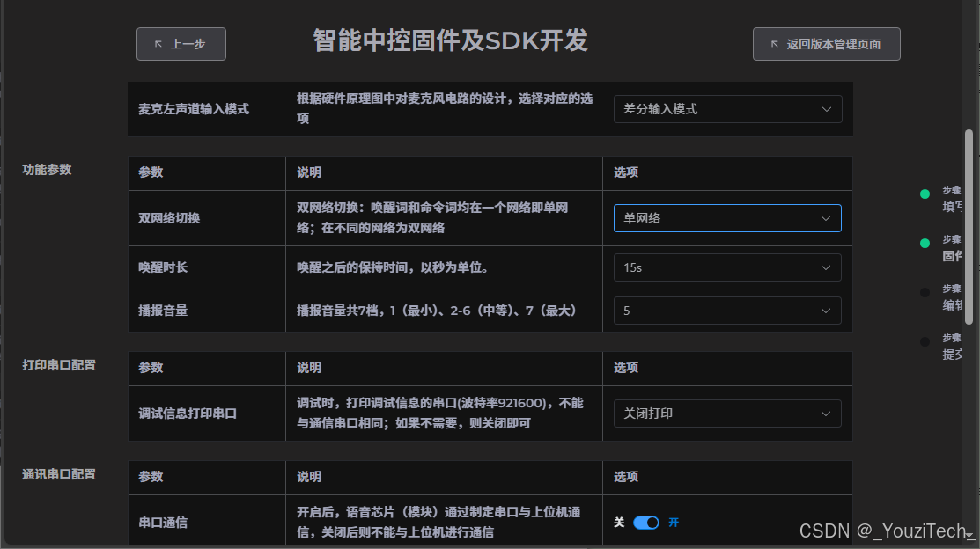
Task: Select step 提交 in the right stepper
Action: pyautogui.click(x=925, y=342)
